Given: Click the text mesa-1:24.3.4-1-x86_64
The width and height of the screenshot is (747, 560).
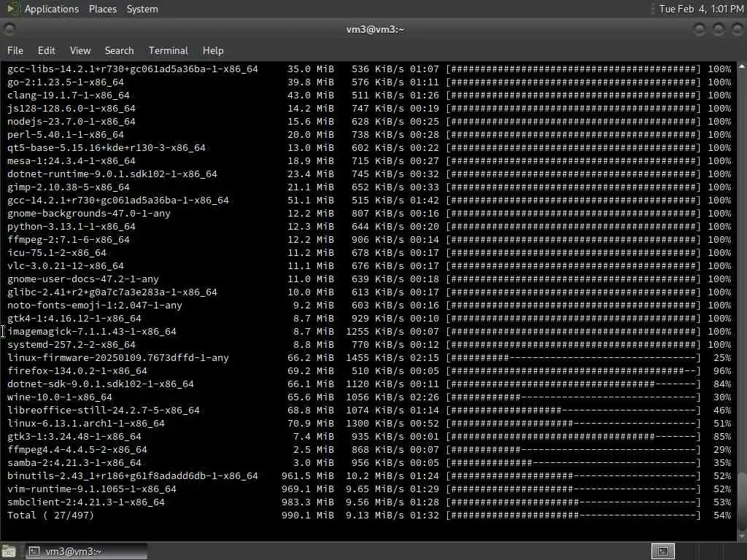Looking at the screenshot, I should coord(71,161).
